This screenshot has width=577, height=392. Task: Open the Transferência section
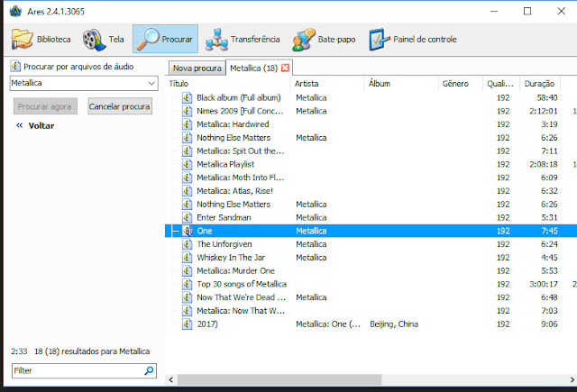(243, 40)
